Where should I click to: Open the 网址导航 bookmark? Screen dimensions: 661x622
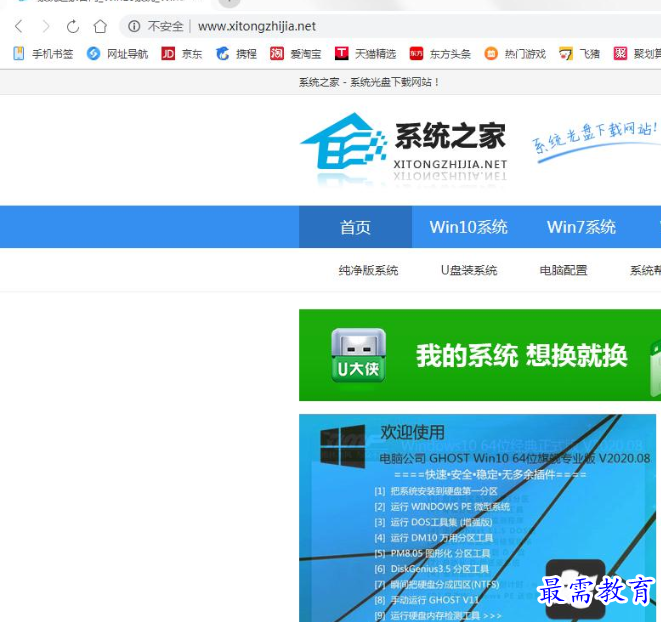117,54
